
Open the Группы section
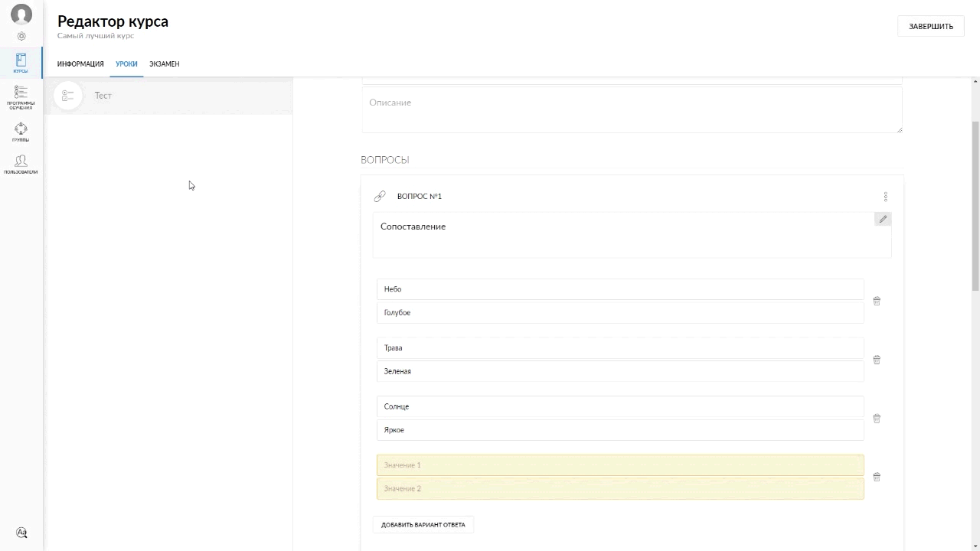21,132
